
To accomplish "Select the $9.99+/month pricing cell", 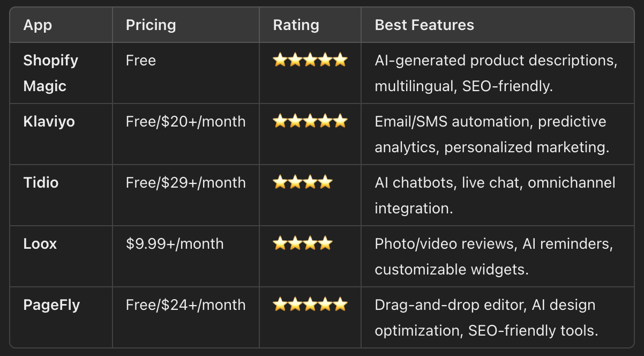I will pyautogui.click(x=175, y=243).
